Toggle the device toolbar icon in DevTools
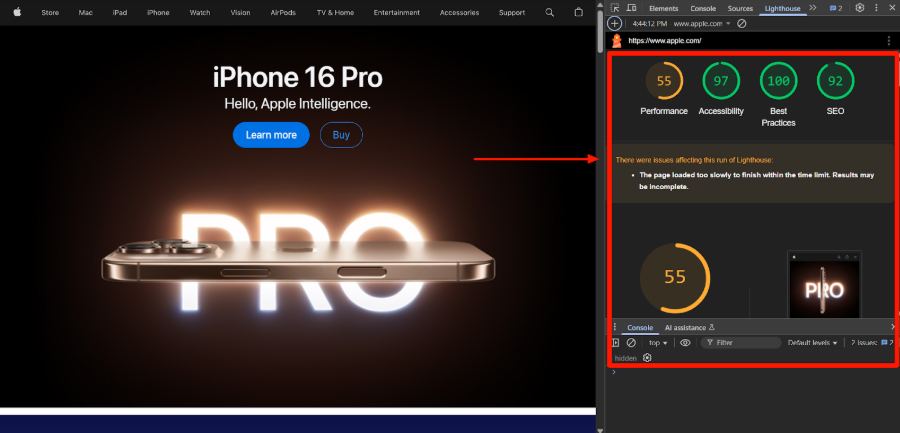 tap(631, 8)
